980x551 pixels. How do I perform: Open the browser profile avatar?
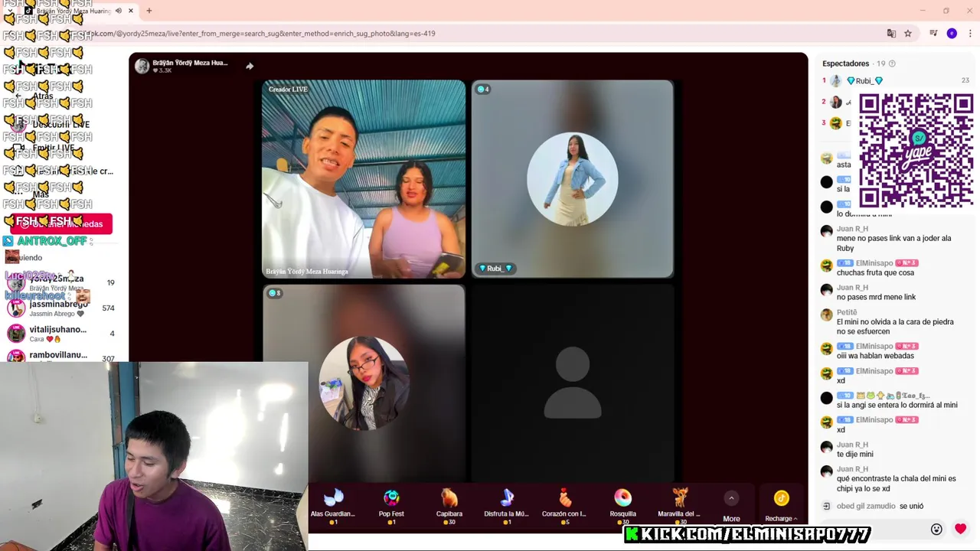(x=952, y=34)
